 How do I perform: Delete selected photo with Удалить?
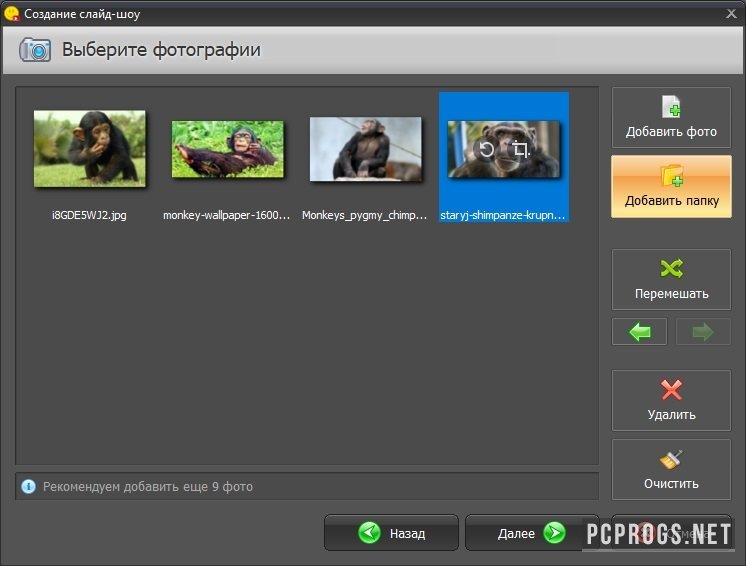671,400
